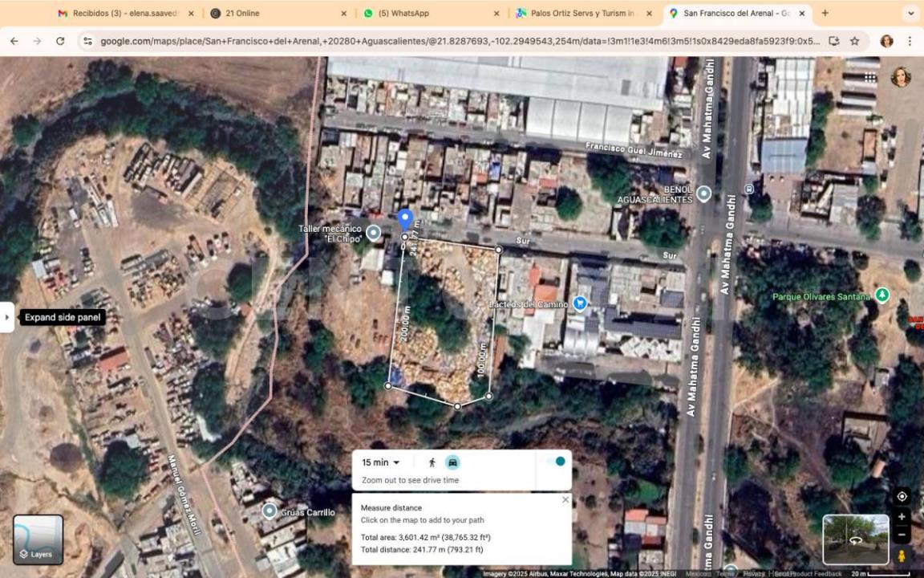
Task: Click the Parque Olivares Santana park marker
Action: coord(882,295)
